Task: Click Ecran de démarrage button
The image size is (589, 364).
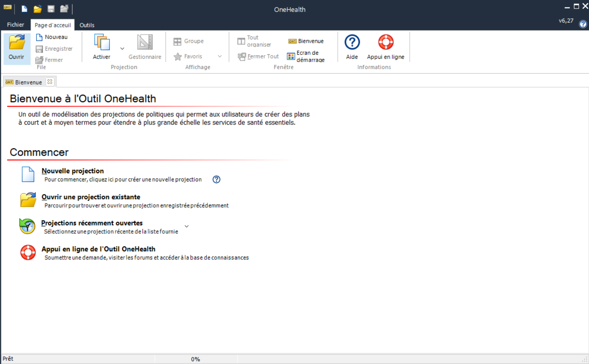Action: coord(306,56)
